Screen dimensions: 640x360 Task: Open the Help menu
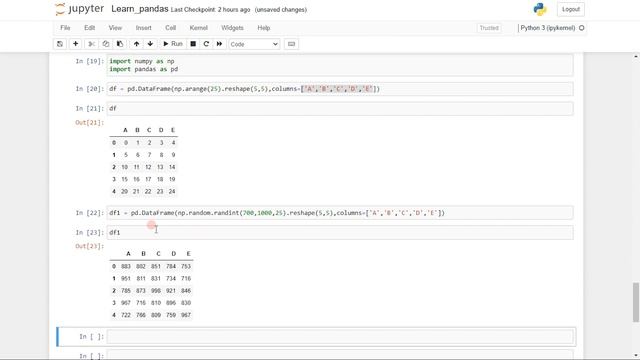[x=264, y=28]
